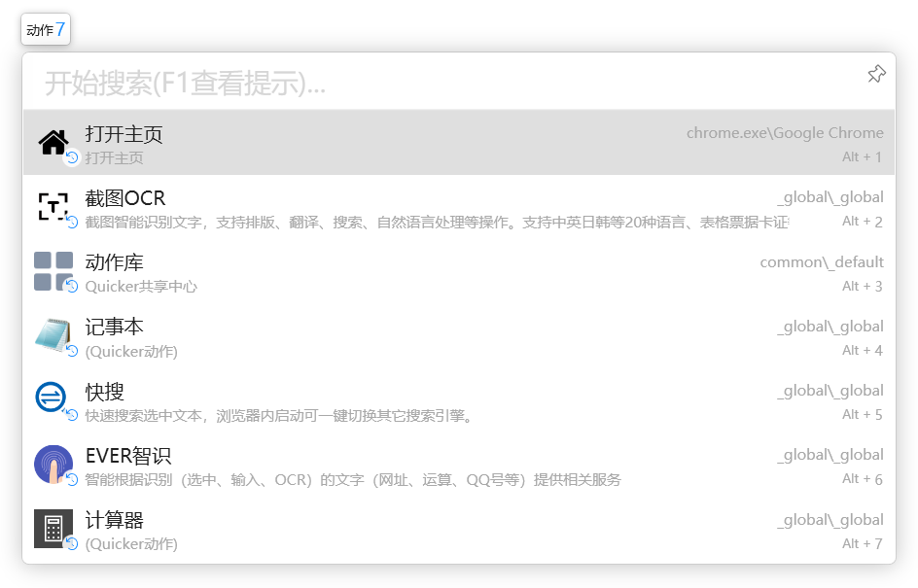Click the Alt + 2 shortcut hint

(862, 222)
